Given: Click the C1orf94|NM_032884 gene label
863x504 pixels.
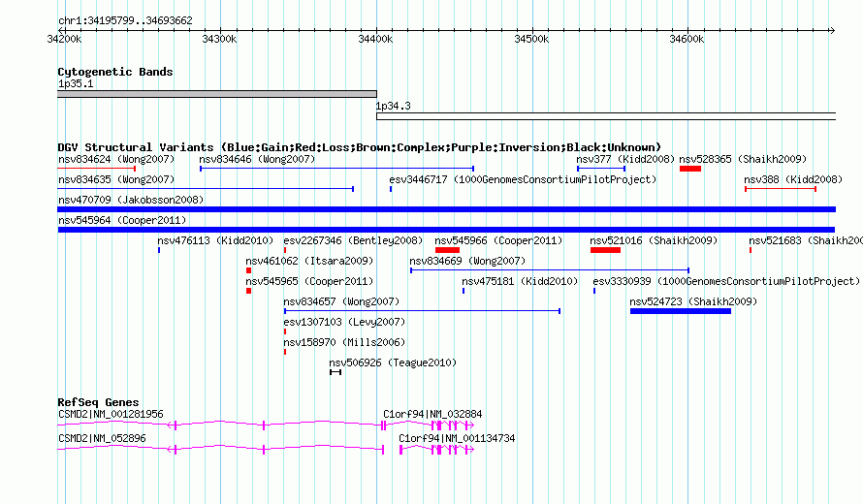Looking at the screenshot, I should (x=432, y=414).
